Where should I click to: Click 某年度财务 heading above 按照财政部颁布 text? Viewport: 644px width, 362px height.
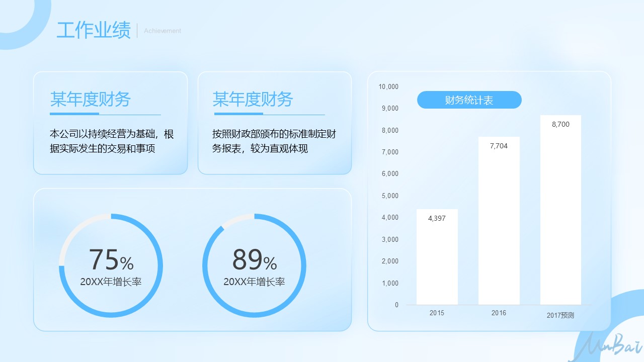coord(253,100)
